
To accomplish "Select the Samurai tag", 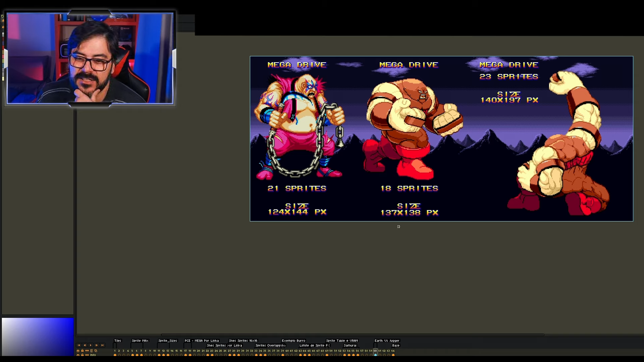I will click(350, 345).
